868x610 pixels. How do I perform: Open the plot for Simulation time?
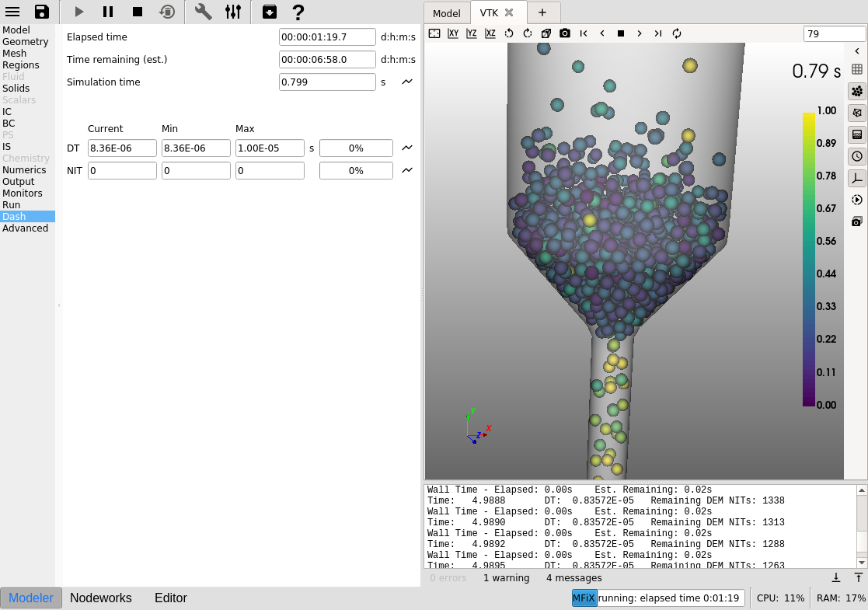click(407, 82)
